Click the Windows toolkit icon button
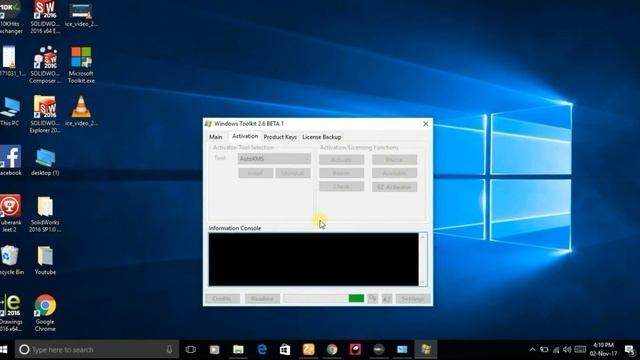This screenshot has width=640, height=360. (387, 299)
